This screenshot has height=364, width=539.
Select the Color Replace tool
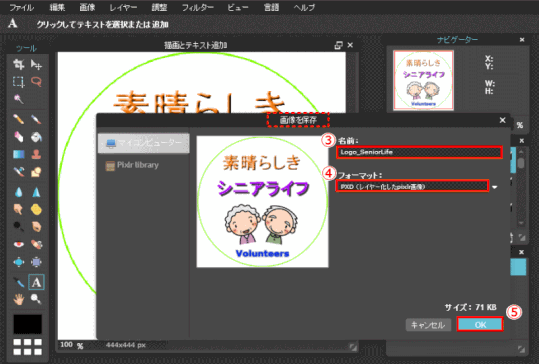(x=19, y=172)
